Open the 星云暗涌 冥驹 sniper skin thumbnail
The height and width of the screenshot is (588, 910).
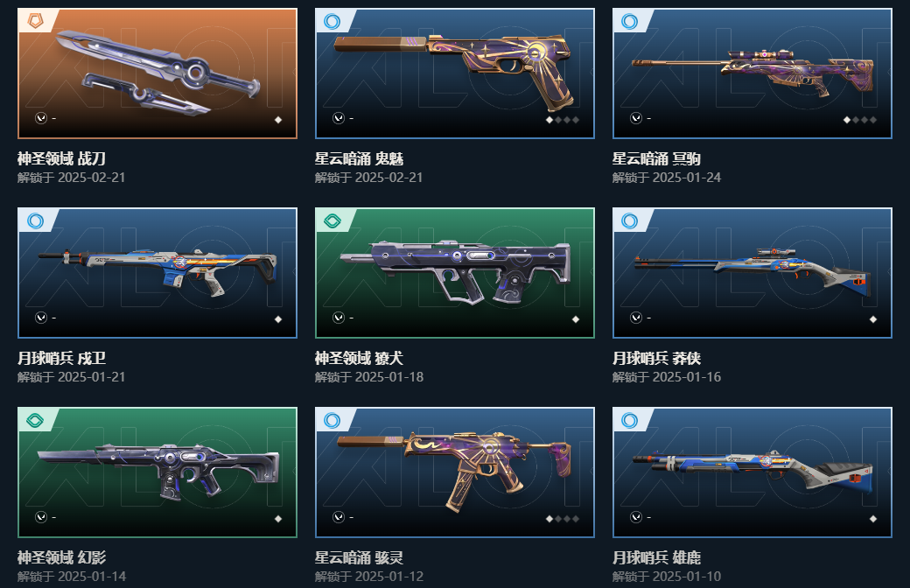pos(752,73)
